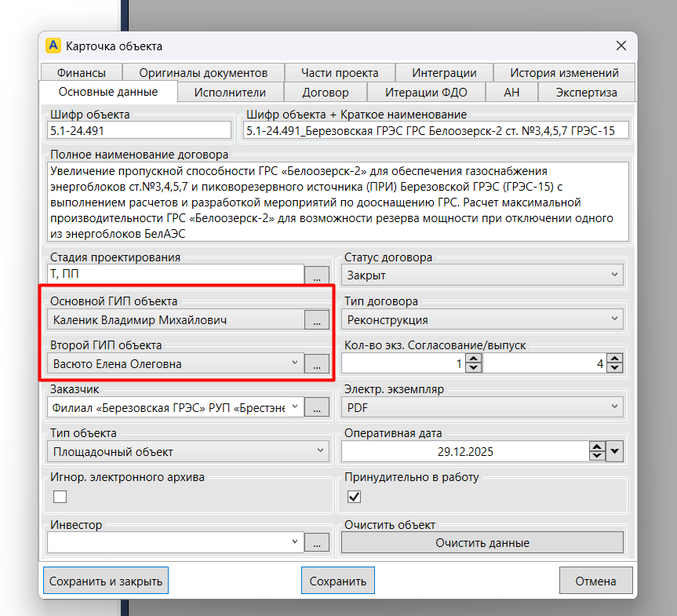Increase the Согласование copies count spinner

click(473, 359)
